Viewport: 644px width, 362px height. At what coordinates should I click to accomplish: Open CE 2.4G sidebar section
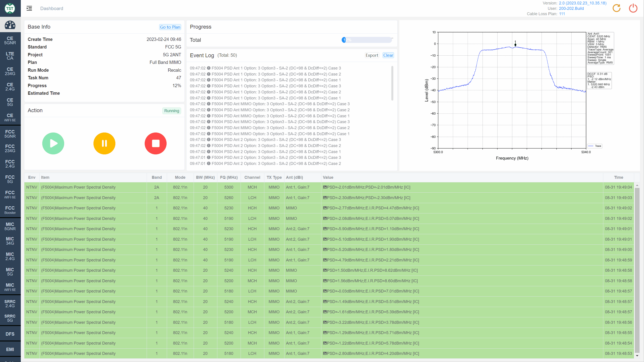click(10, 87)
